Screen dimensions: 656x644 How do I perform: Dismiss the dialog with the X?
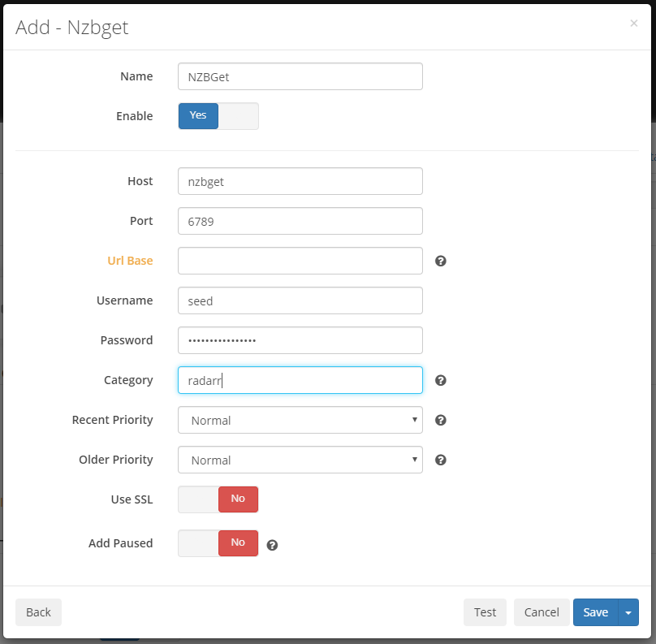[x=634, y=24]
